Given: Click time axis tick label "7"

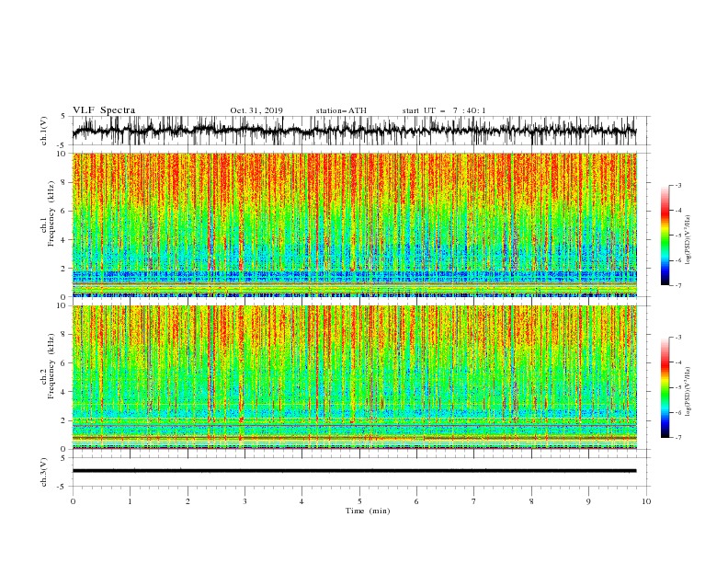Looking at the screenshot, I should [x=474, y=501].
